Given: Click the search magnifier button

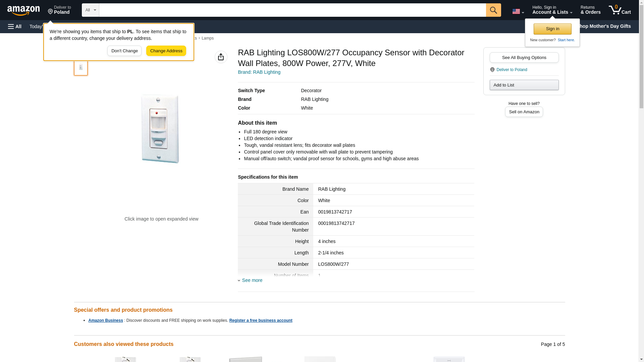Looking at the screenshot, I should pos(493,10).
